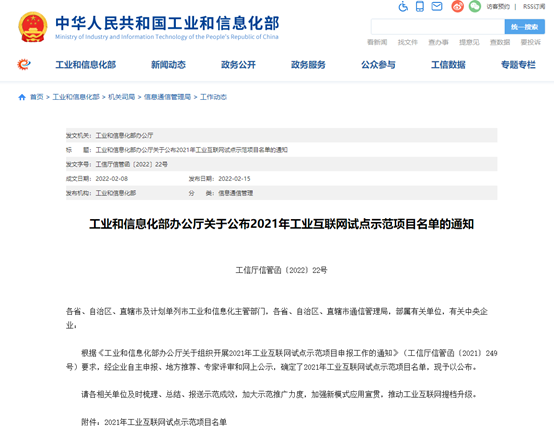Open the mobile version phone icon
554x434 pixels.
click(420, 6)
